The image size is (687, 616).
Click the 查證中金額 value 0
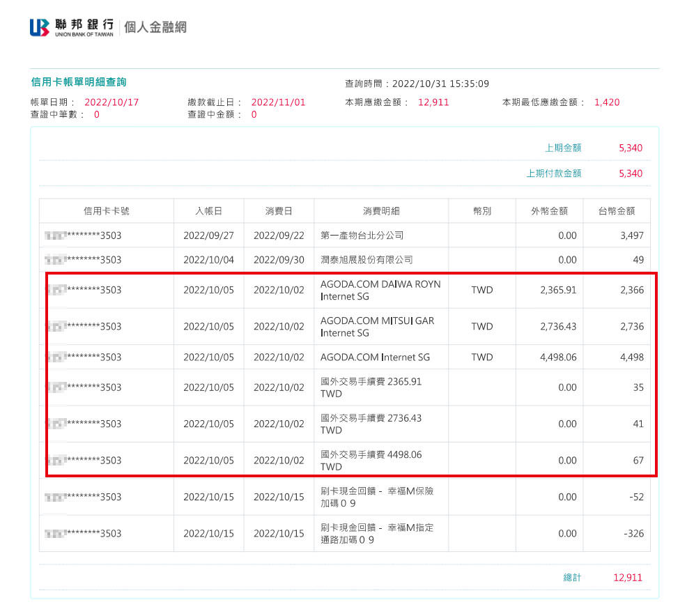252,116
